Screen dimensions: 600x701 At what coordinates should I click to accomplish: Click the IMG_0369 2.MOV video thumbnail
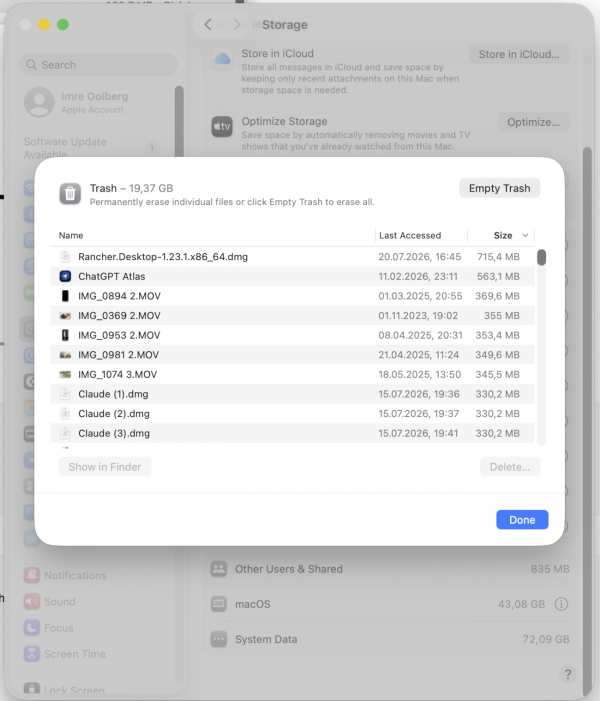coord(65,316)
